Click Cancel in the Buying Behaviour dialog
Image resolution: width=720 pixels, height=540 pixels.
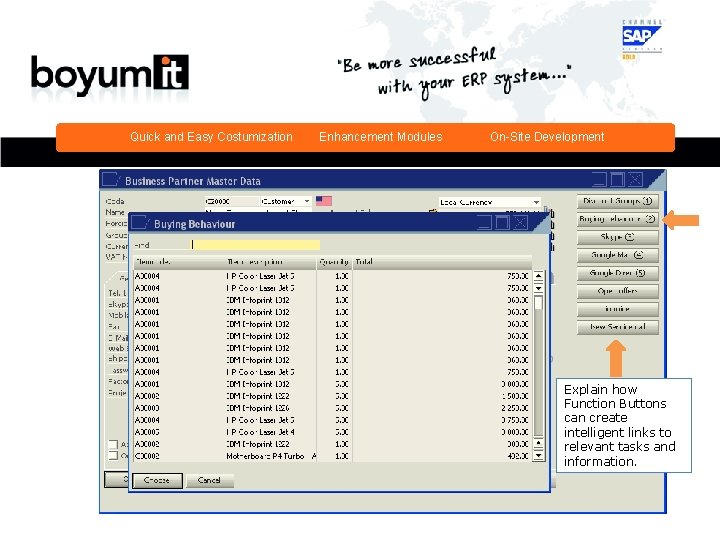[x=209, y=480]
